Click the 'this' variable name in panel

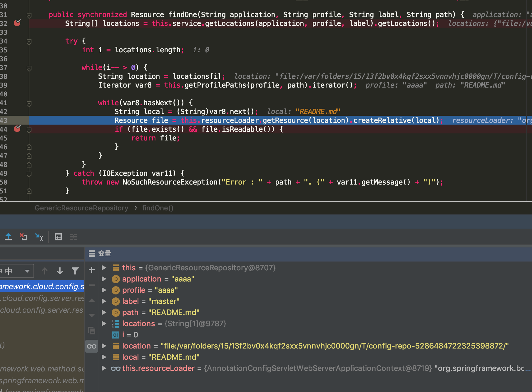pyautogui.click(x=129, y=268)
